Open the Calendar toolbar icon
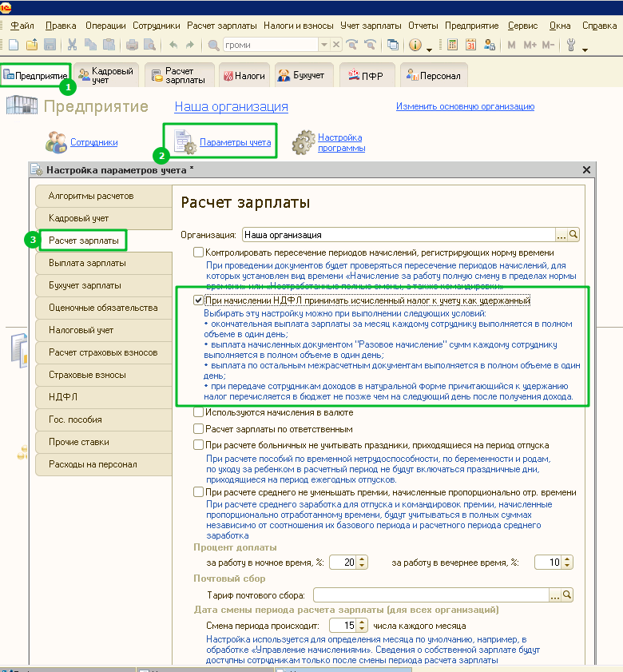Screen dimensions: 623x672 point(470,45)
